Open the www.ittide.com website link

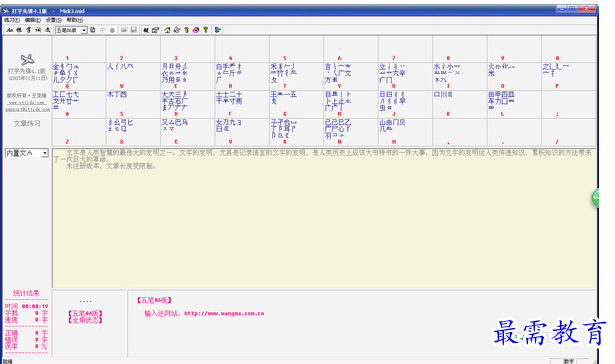(27, 102)
